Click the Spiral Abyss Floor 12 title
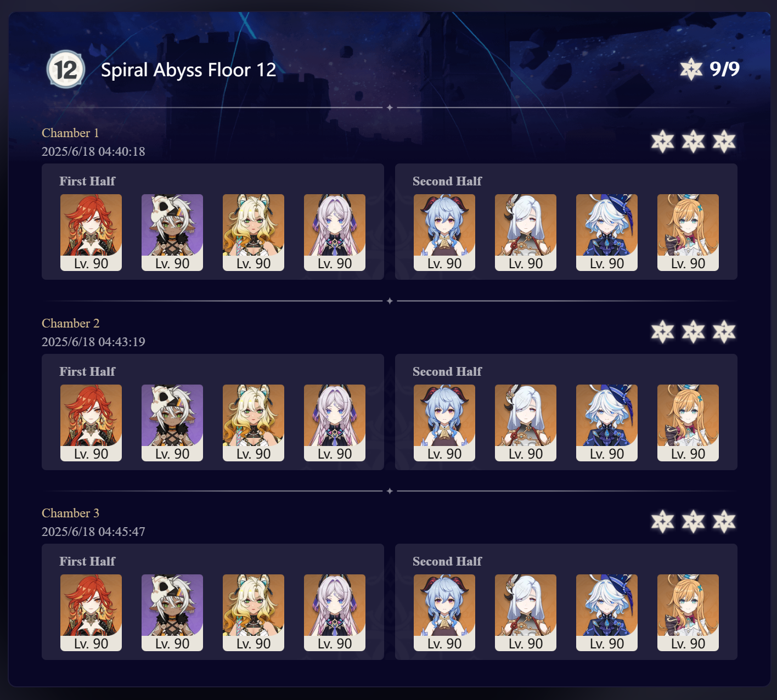777x700 pixels. point(189,70)
